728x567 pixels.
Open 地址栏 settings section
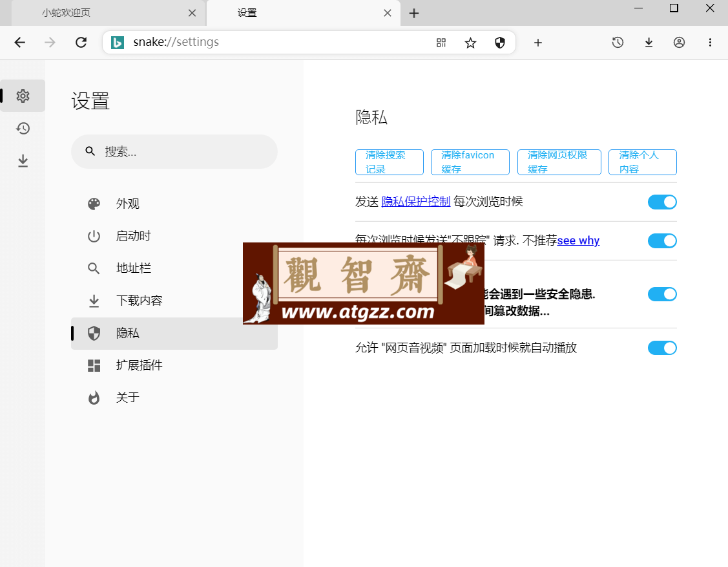point(174,268)
